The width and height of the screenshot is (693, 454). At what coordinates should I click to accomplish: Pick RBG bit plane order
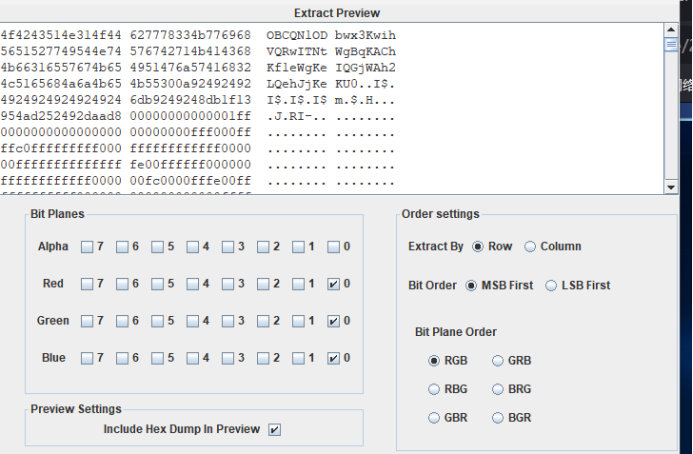click(434, 389)
